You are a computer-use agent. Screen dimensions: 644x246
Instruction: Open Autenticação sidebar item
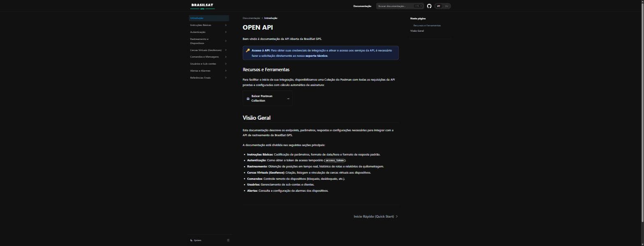(x=198, y=32)
